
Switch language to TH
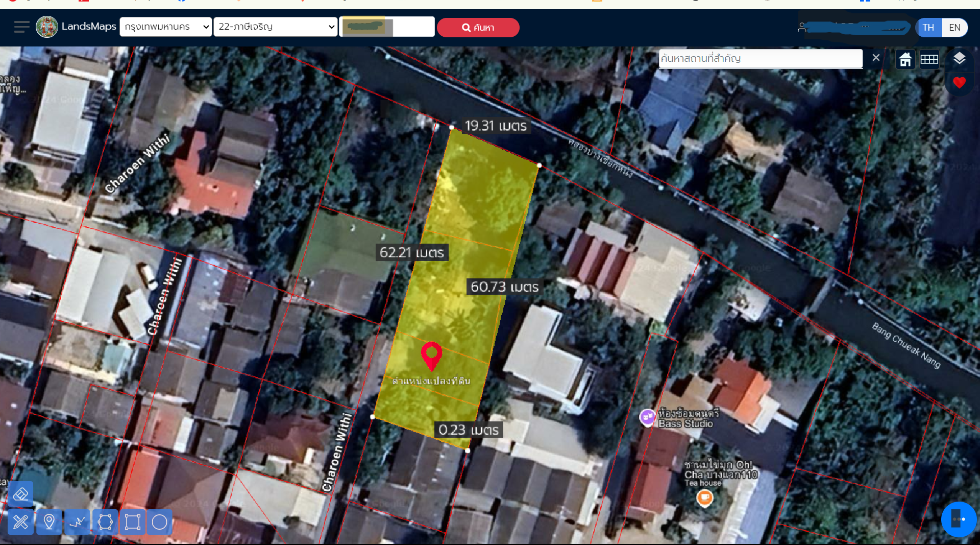pyautogui.click(x=928, y=28)
